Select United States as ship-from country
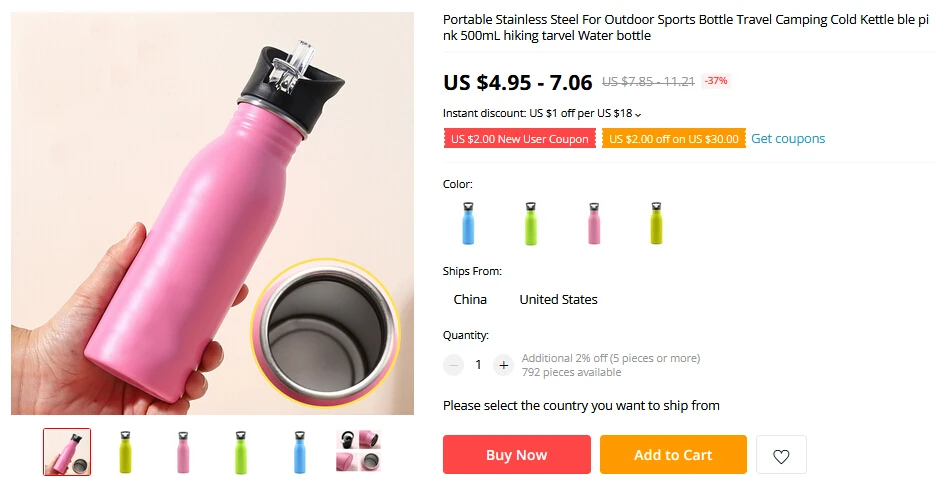The height and width of the screenshot is (489, 941). click(x=558, y=299)
